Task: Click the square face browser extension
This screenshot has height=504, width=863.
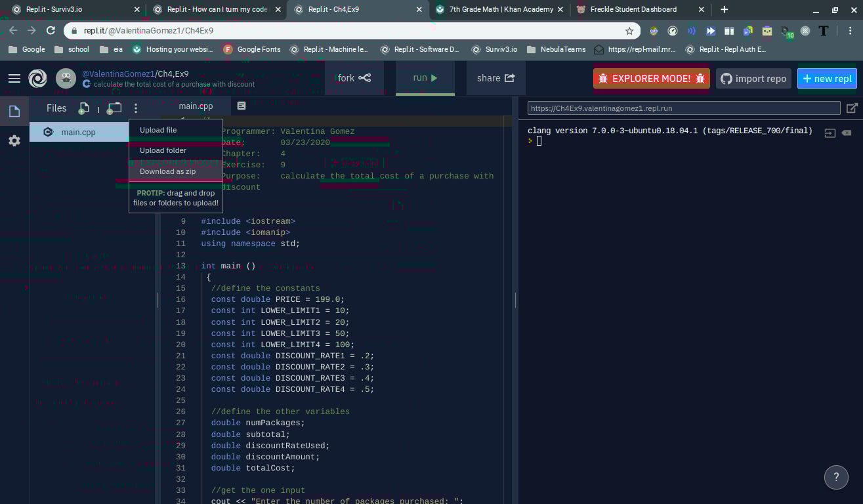Action: click(767, 31)
